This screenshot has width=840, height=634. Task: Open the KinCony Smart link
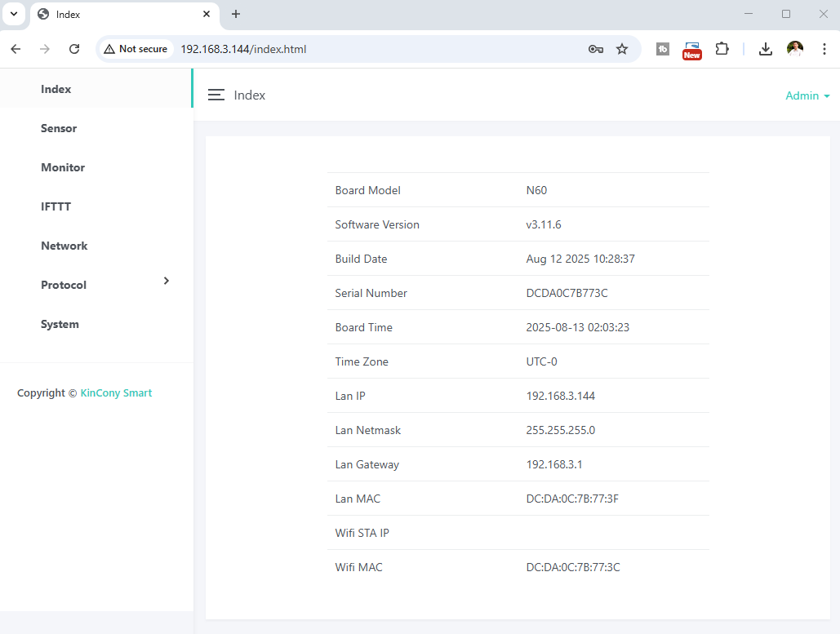[116, 392]
